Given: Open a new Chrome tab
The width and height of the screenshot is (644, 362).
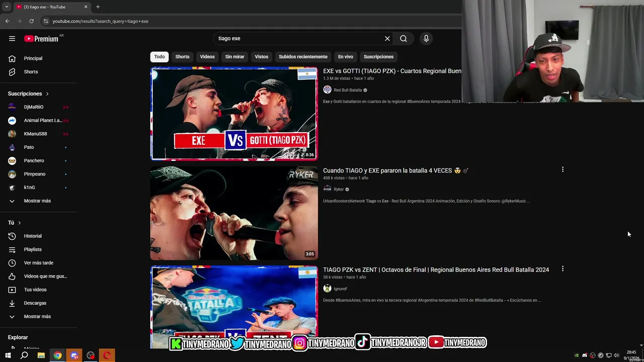Looking at the screenshot, I should [98, 7].
